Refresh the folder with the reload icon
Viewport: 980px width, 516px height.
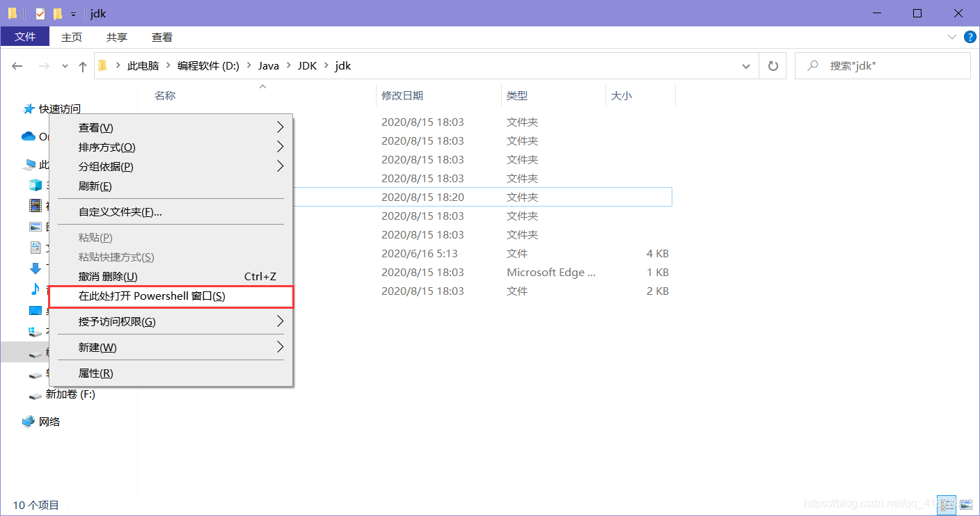click(773, 66)
